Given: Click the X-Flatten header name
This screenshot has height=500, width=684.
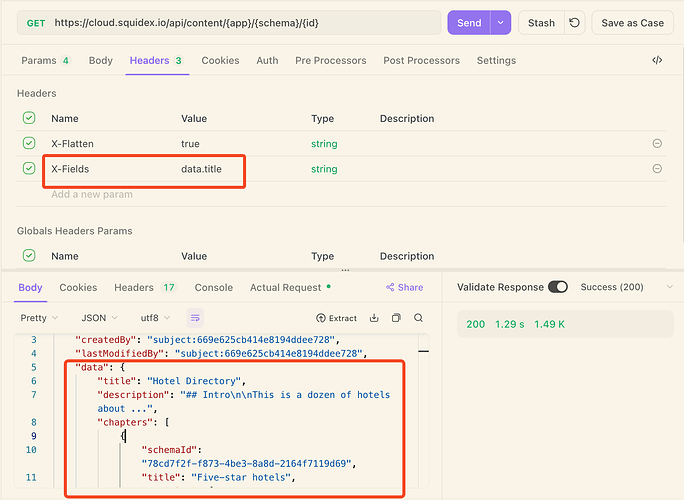Looking at the screenshot, I should pos(72,144).
